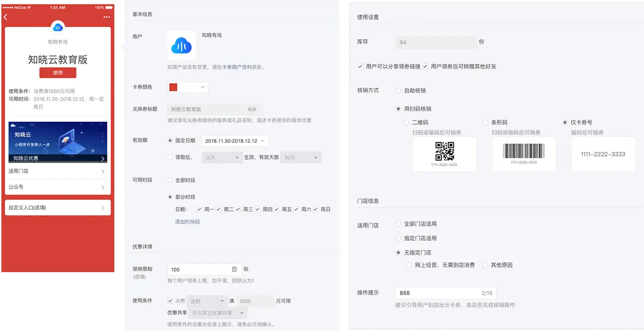Toggle the 周三 checkbox

pos(238,209)
